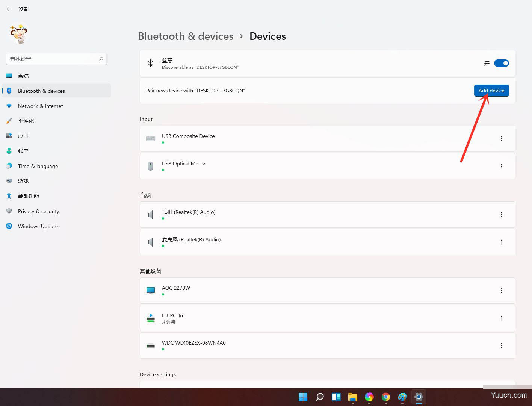Click the keyboard icon of USB Composite Device
Viewport: 532px width, 406px height.
[x=151, y=139]
